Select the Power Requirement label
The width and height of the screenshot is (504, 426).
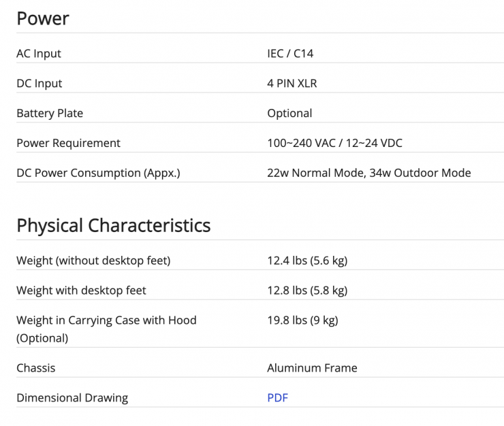(x=68, y=143)
